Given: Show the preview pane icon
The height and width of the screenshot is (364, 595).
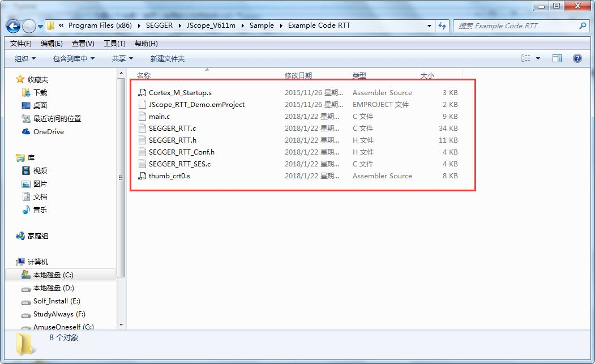Looking at the screenshot, I should point(557,58).
